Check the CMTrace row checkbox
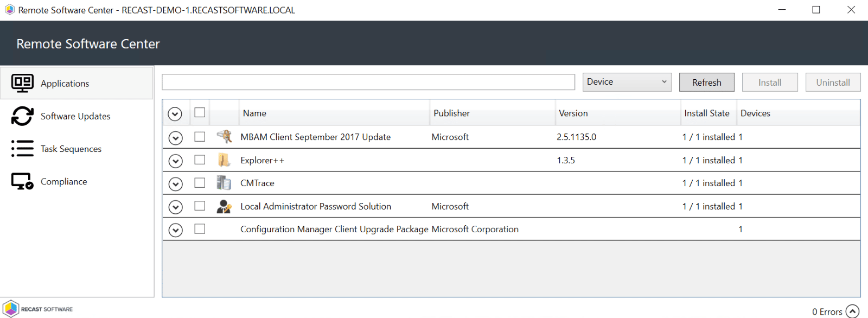868x318 pixels. [x=200, y=183]
